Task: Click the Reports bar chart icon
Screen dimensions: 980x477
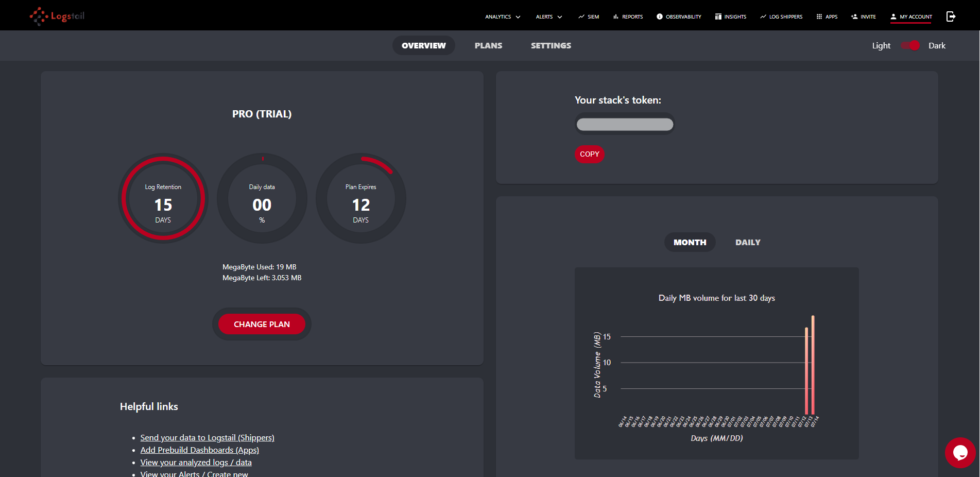Action: pos(615,16)
